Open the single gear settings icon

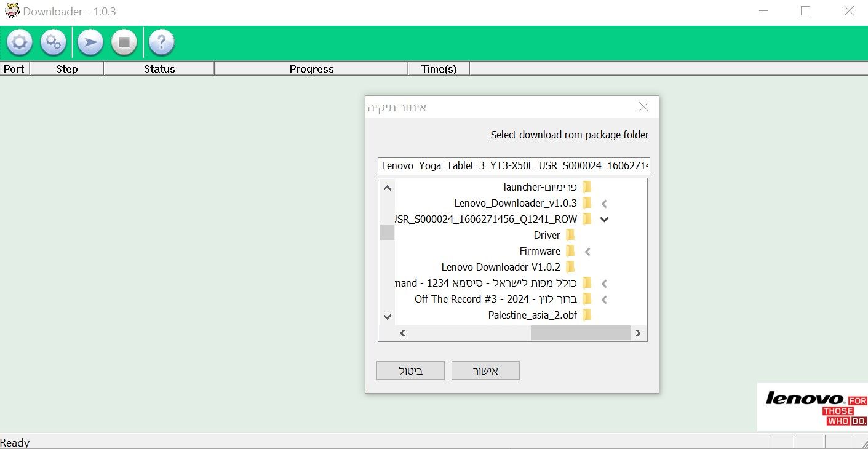19,42
